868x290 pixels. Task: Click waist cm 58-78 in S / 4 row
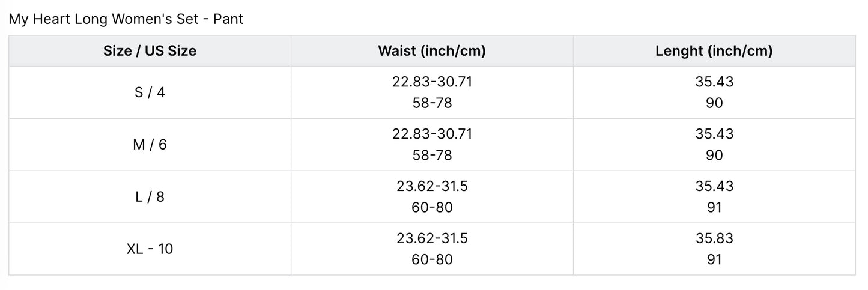[432, 103]
